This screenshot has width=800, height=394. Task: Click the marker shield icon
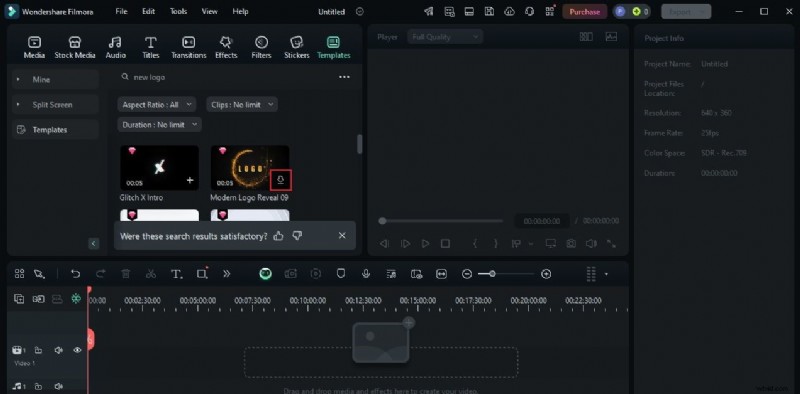point(341,274)
